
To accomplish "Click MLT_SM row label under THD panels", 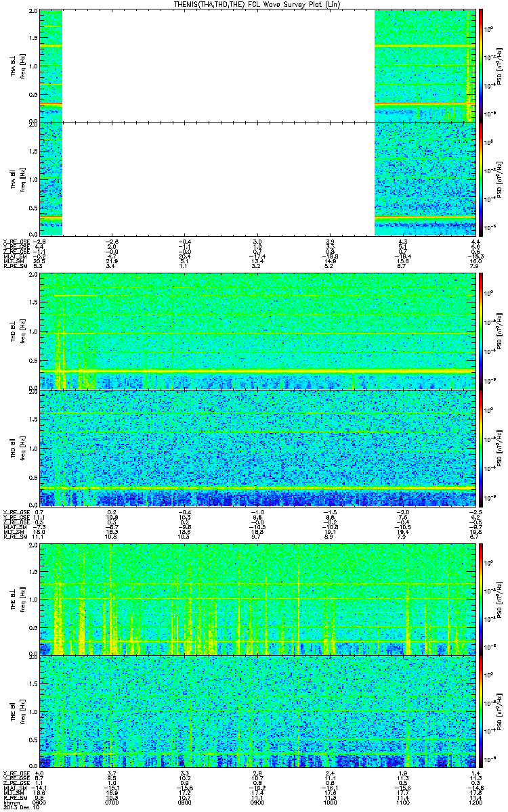I will pyautogui.click(x=14, y=531).
